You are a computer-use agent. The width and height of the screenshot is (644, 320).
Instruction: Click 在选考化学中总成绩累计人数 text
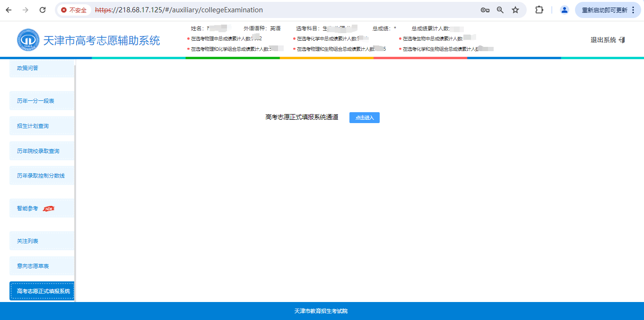(x=327, y=38)
